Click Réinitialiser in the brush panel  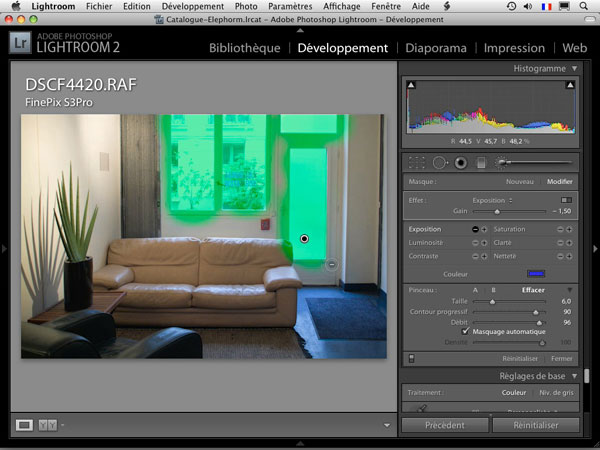[520, 359]
